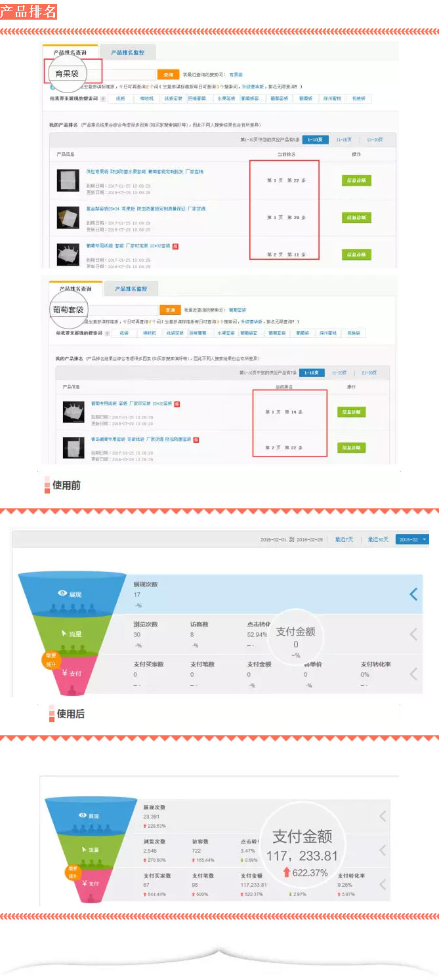Click the 绑枝机 keyword chip in the 葡萄套袋 panel
This screenshot has height=980, width=439.
[149, 333]
